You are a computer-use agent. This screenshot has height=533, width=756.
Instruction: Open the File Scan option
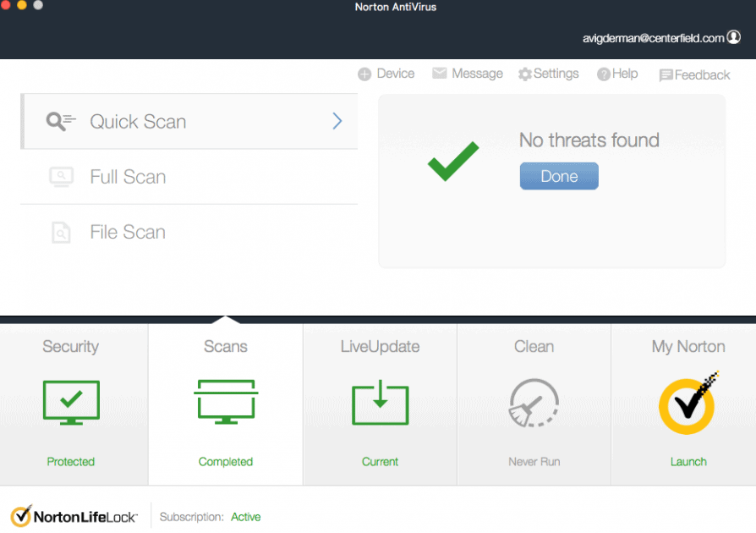127,232
